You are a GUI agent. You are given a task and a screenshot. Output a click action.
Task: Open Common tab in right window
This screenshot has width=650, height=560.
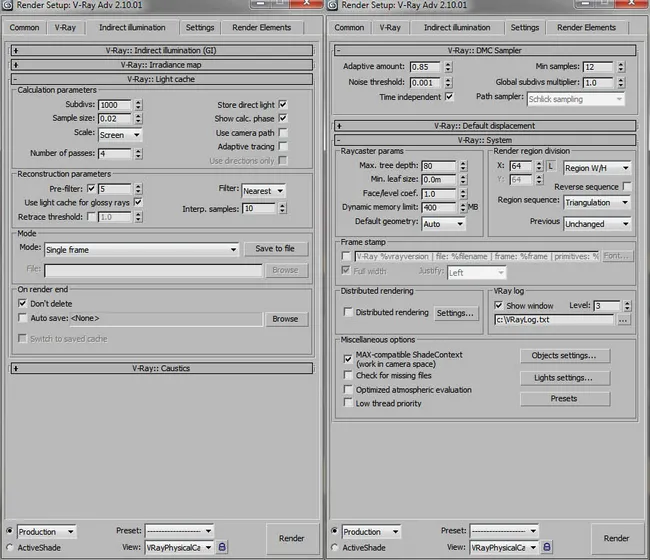click(349, 27)
